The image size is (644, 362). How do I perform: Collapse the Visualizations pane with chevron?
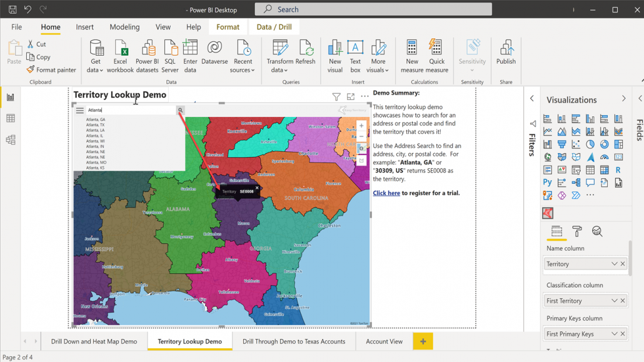[x=623, y=99]
